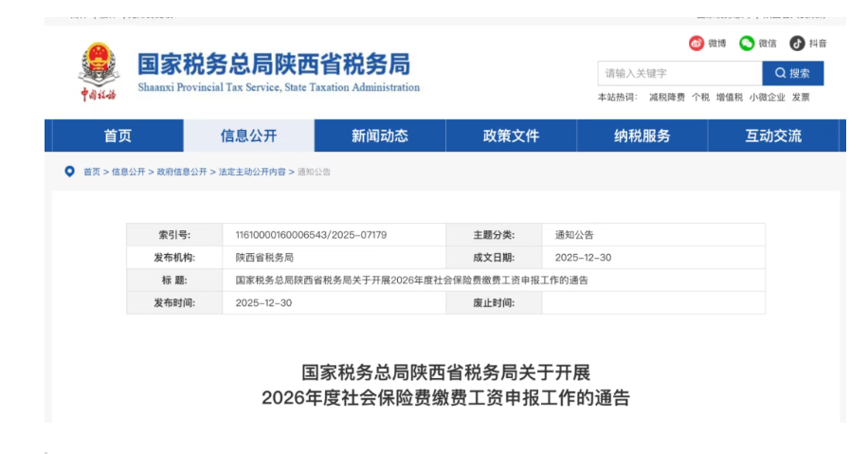
Task: Click the 索引号 label cell
Action: point(174,235)
